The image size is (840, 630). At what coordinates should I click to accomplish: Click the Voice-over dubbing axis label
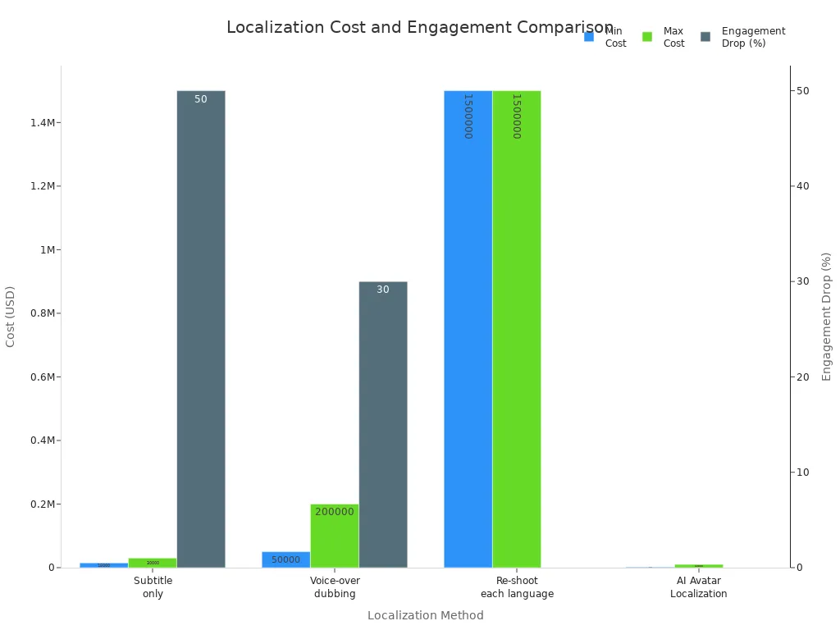pos(335,587)
